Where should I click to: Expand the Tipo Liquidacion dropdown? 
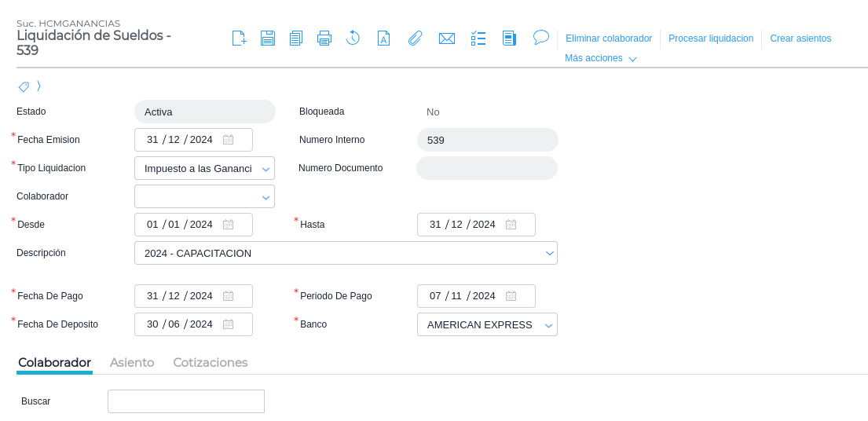click(266, 169)
